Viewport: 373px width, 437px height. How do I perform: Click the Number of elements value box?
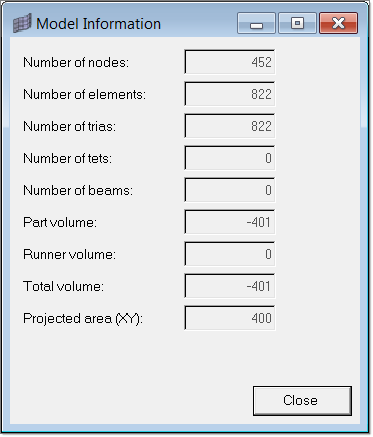pos(230,94)
